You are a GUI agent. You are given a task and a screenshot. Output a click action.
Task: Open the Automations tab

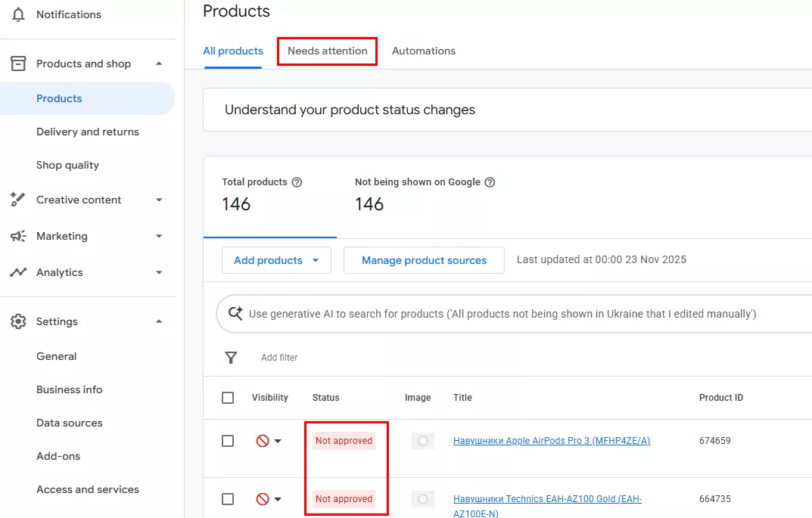pos(423,51)
